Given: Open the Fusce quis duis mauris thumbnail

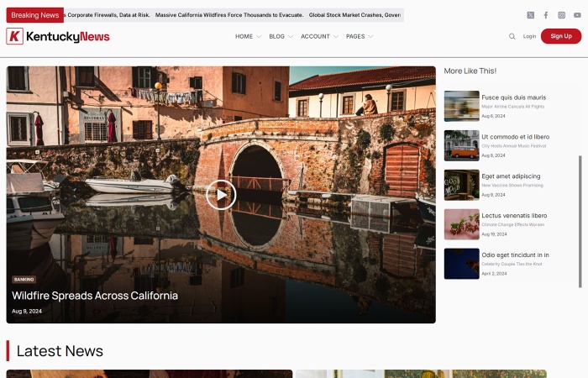Looking at the screenshot, I should click(462, 106).
